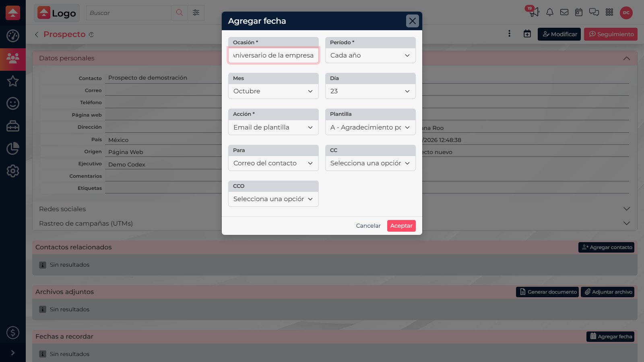The width and height of the screenshot is (644, 362).
Task: Open the CCO dropdown
Action: pos(273,199)
